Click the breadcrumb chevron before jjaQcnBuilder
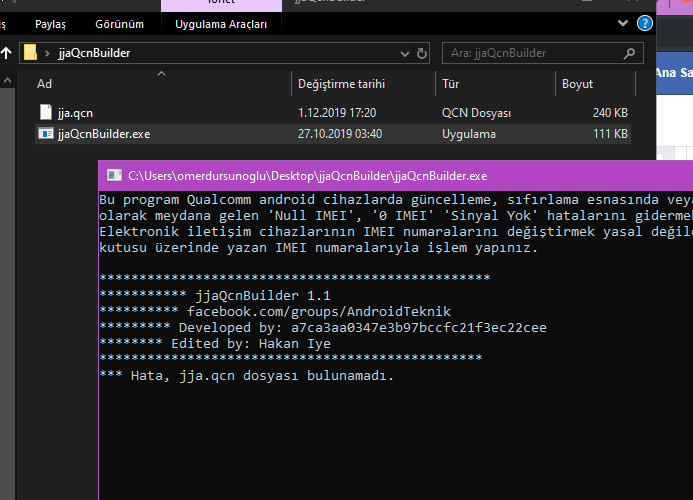 click(47, 53)
